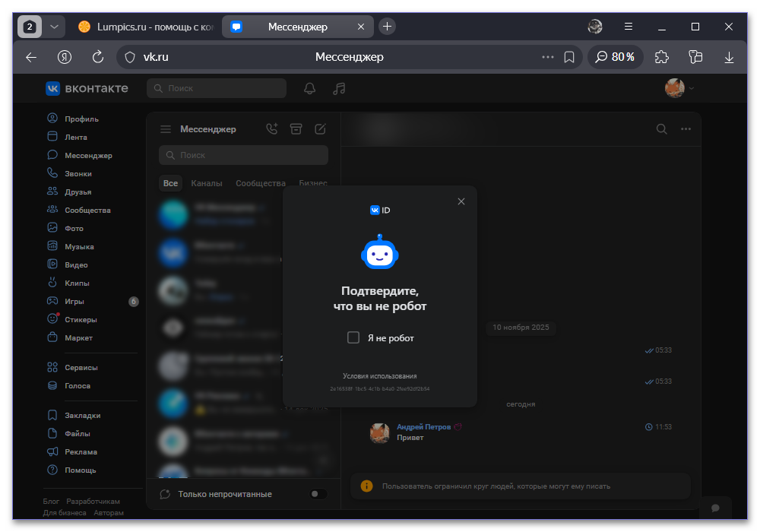Start a new call in Messenger header
This screenshot has height=532, width=760.
(272, 129)
